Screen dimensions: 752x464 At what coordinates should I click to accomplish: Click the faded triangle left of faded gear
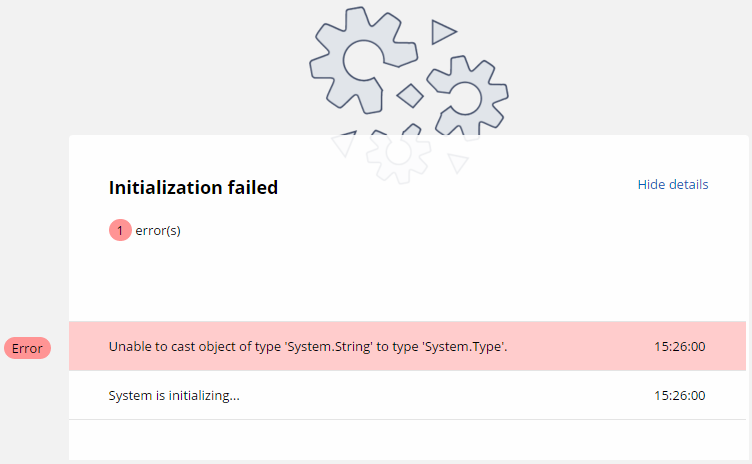tap(344, 143)
